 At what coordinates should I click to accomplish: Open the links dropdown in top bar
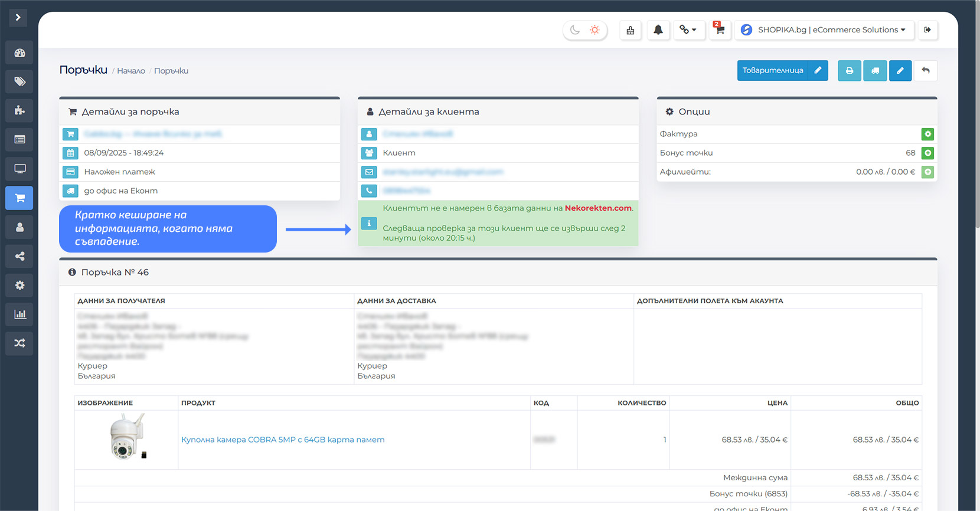click(x=687, y=30)
